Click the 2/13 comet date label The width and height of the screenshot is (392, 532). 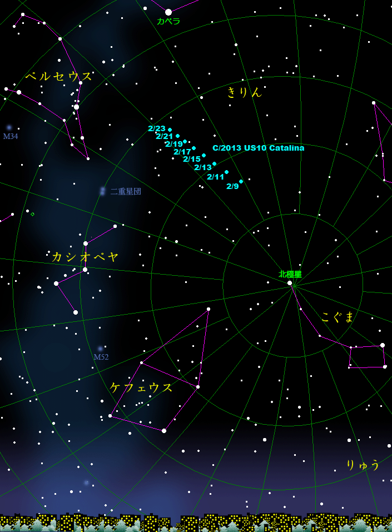pos(203,167)
